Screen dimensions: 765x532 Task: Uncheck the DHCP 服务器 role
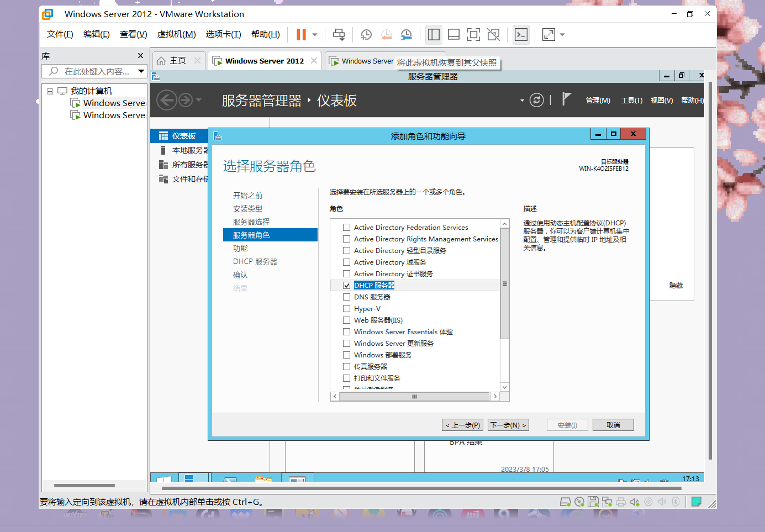[346, 286]
